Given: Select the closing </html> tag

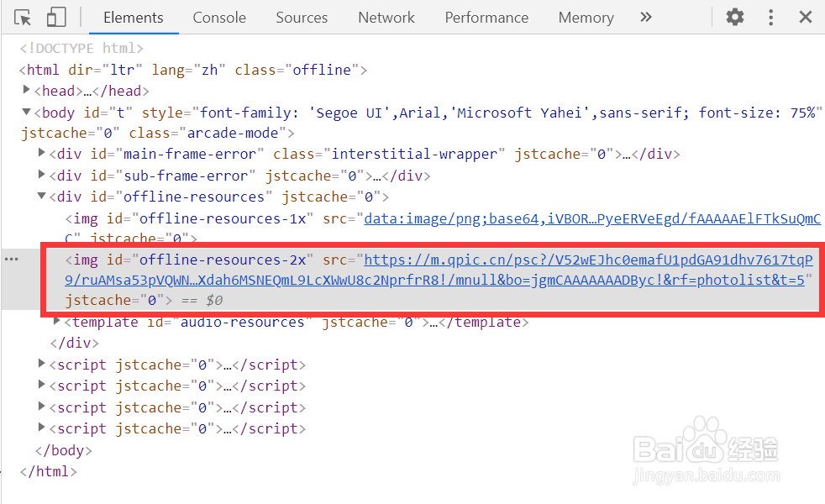Looking at the screenshot, I should pos(49,472).
